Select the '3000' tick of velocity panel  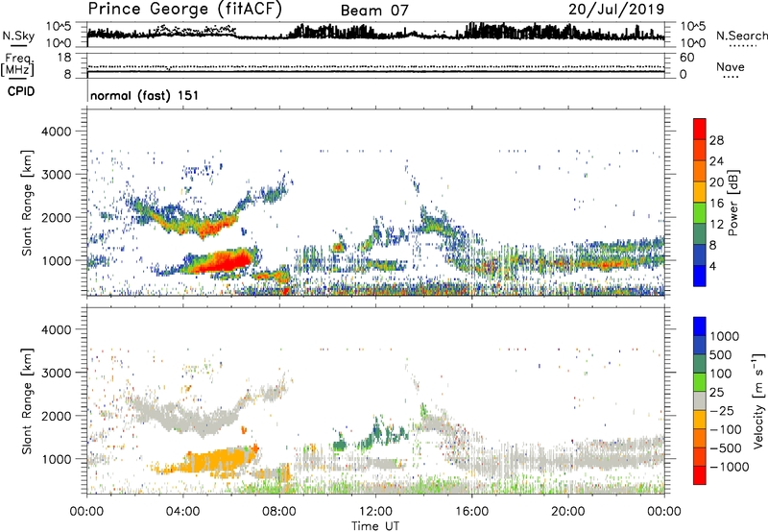coord(57,373)
